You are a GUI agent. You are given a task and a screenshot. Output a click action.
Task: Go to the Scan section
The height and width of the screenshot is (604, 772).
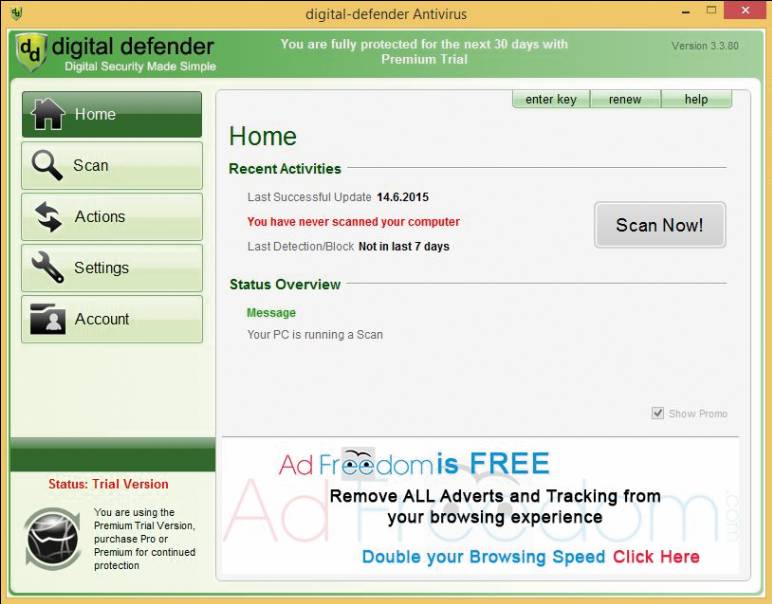[x=112, y=165]
